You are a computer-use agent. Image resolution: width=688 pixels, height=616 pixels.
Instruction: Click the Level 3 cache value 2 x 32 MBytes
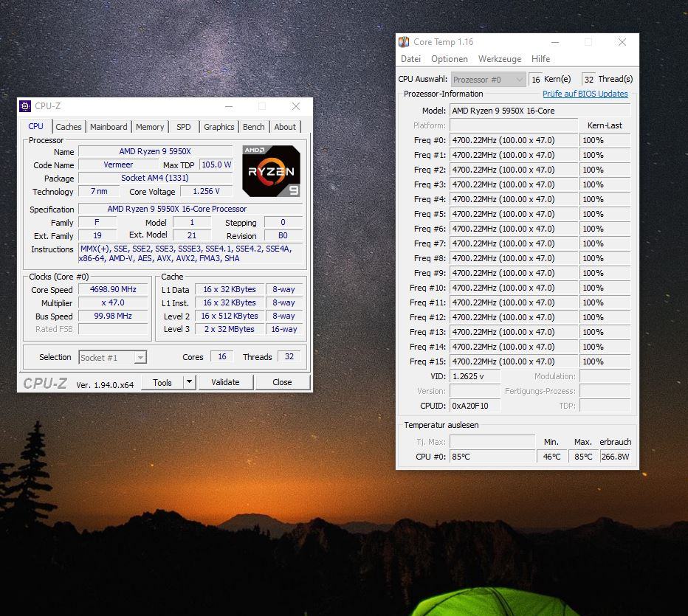[230, 329]
